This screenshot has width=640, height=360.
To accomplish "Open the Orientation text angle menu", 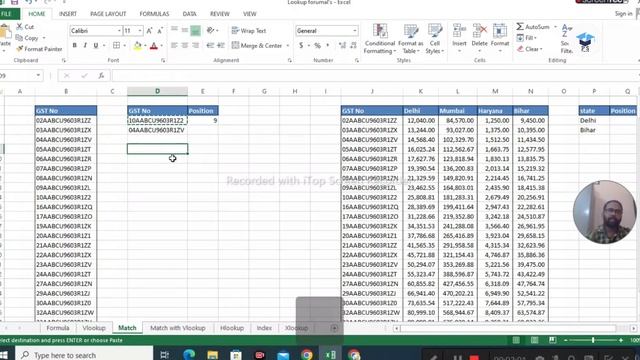I will 211,30.
